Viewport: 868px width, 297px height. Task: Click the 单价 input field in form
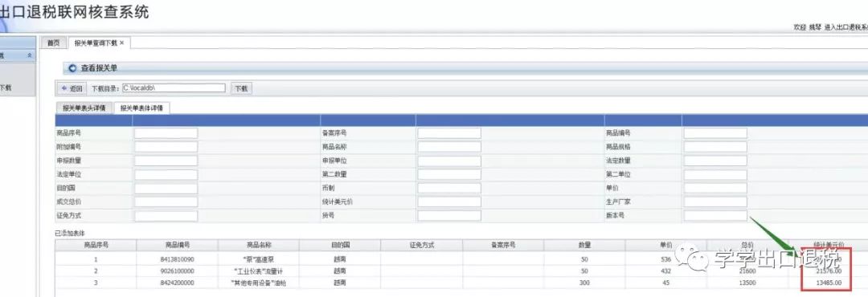click(x=715, y=188)
